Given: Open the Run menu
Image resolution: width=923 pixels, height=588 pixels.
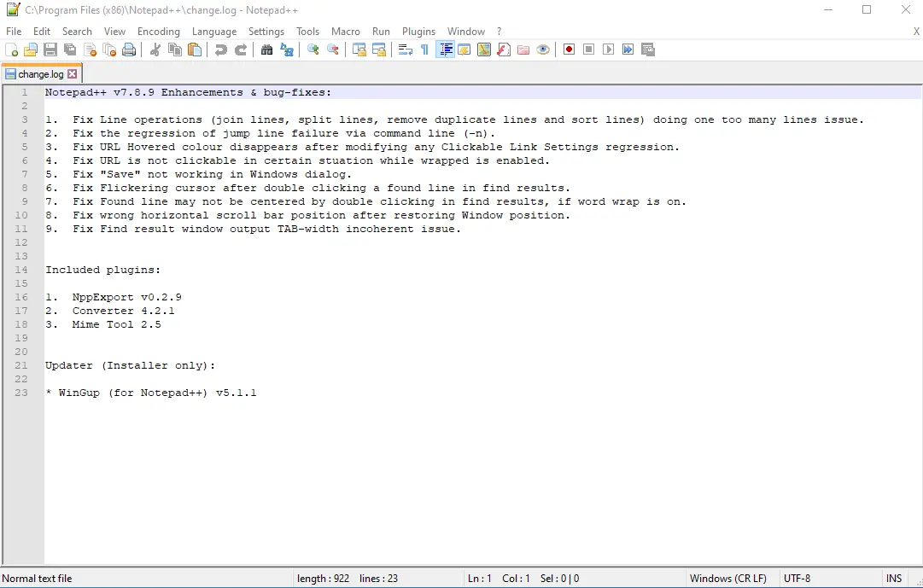Looking at the screenshot, I should tap(381, 32).
